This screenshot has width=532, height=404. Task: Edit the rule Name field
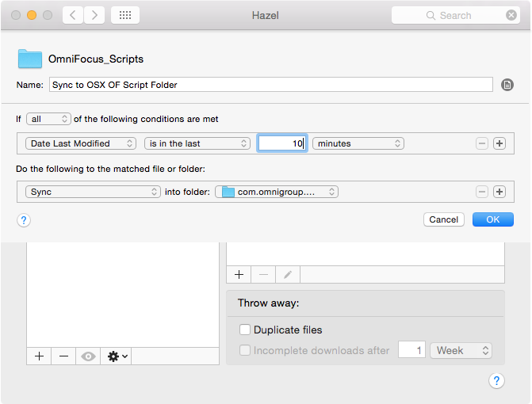pos(270,85)
